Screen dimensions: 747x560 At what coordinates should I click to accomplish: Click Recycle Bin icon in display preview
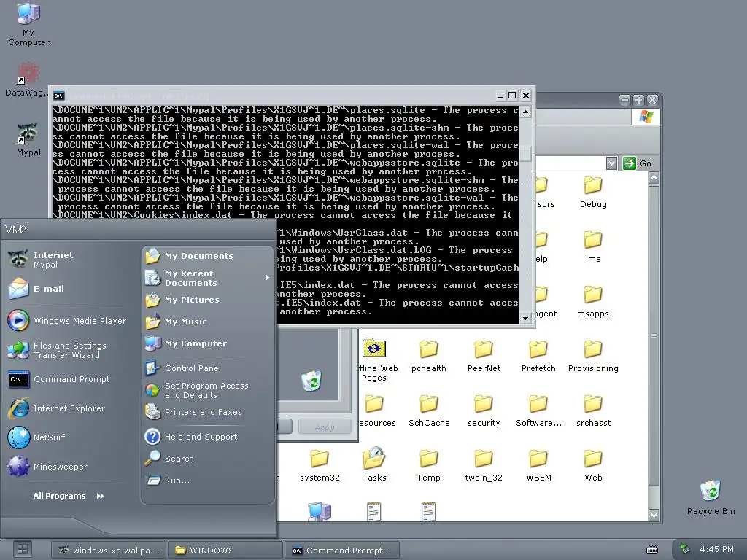[311, 381]
